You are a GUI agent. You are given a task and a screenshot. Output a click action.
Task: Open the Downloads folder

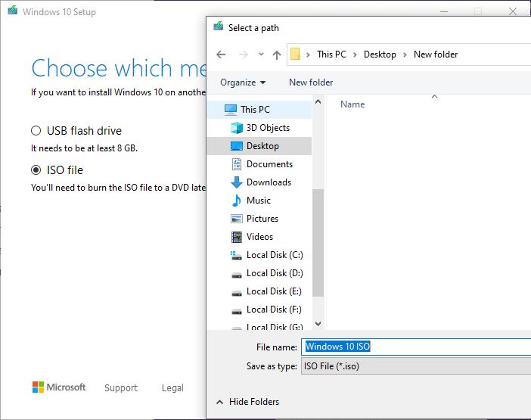point(269,182)
